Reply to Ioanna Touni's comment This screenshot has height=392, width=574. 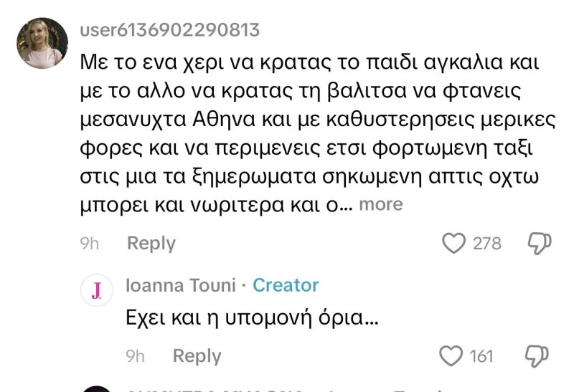(197, 355)
